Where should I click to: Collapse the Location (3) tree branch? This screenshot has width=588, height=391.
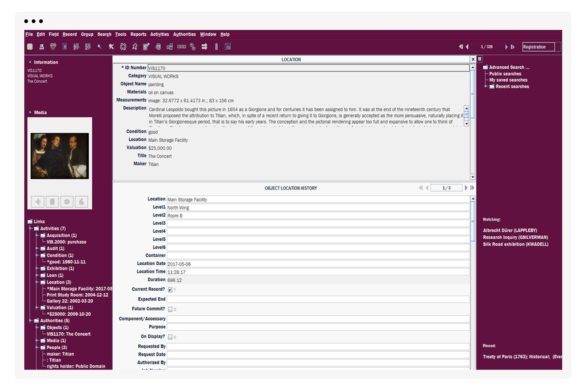coord(37,282)
